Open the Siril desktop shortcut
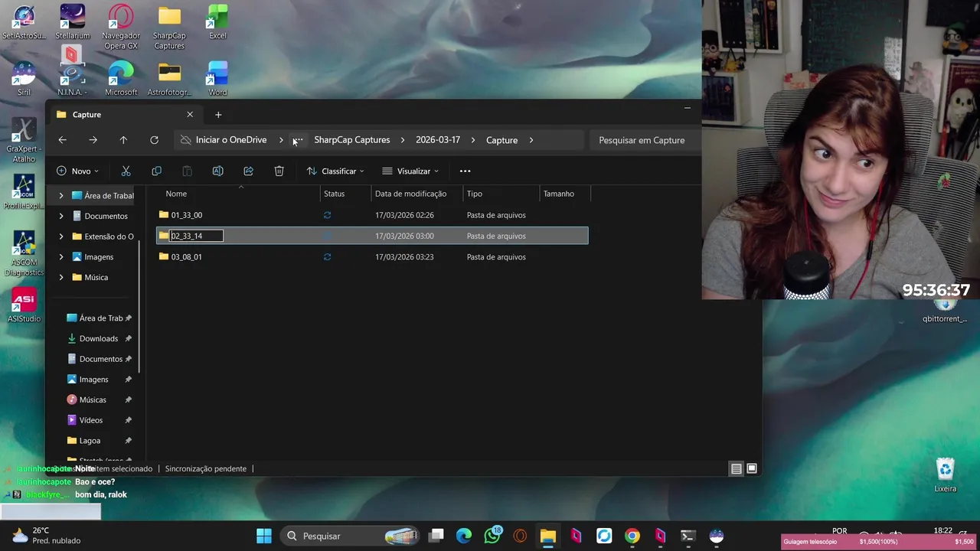980x551 pixels. click(x=24, y=79)
